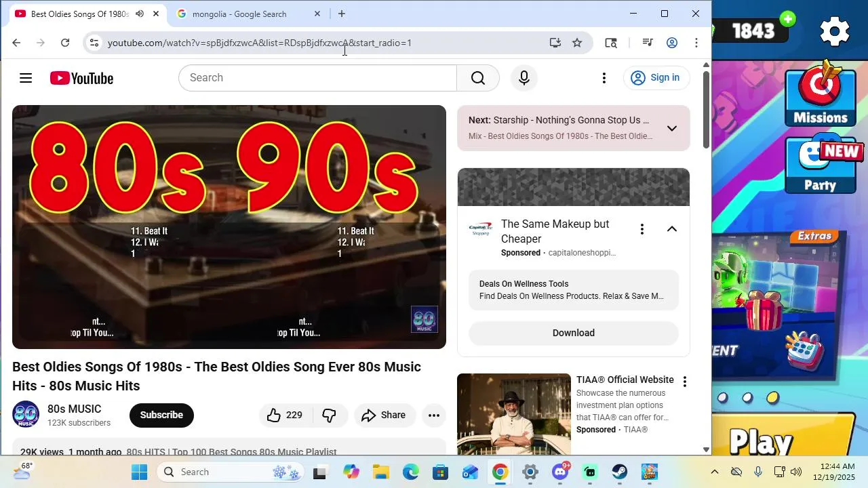Expand the Next up playlist panel

[671, 129]
